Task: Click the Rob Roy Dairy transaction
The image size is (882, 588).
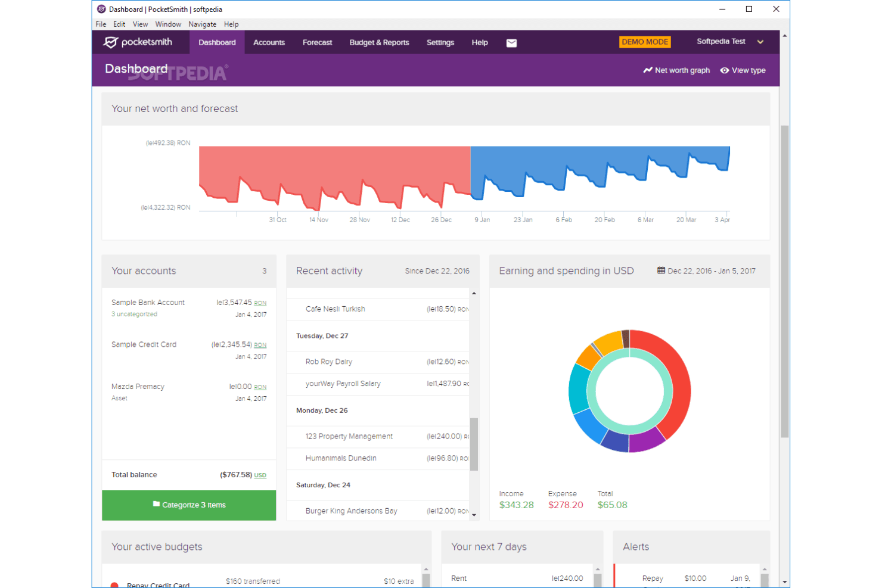Action: click(x=378, y=362)
